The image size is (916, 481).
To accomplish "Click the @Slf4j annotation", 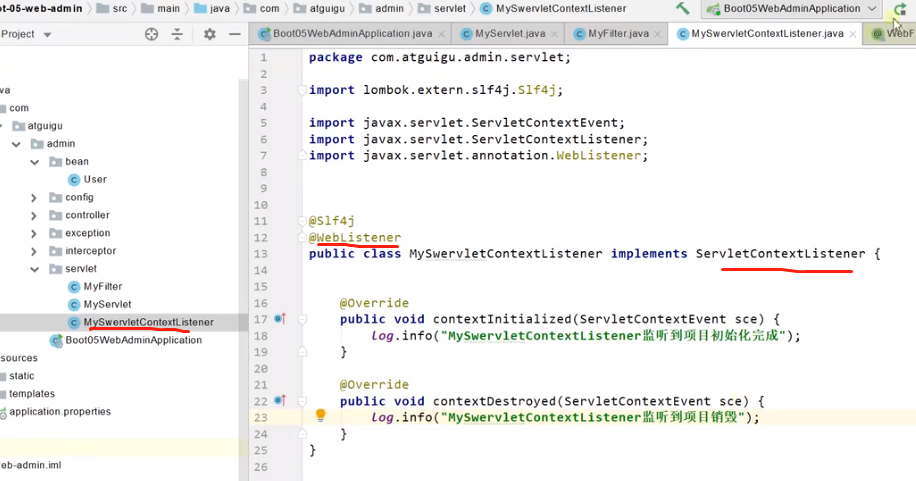I will pos(331,221).
